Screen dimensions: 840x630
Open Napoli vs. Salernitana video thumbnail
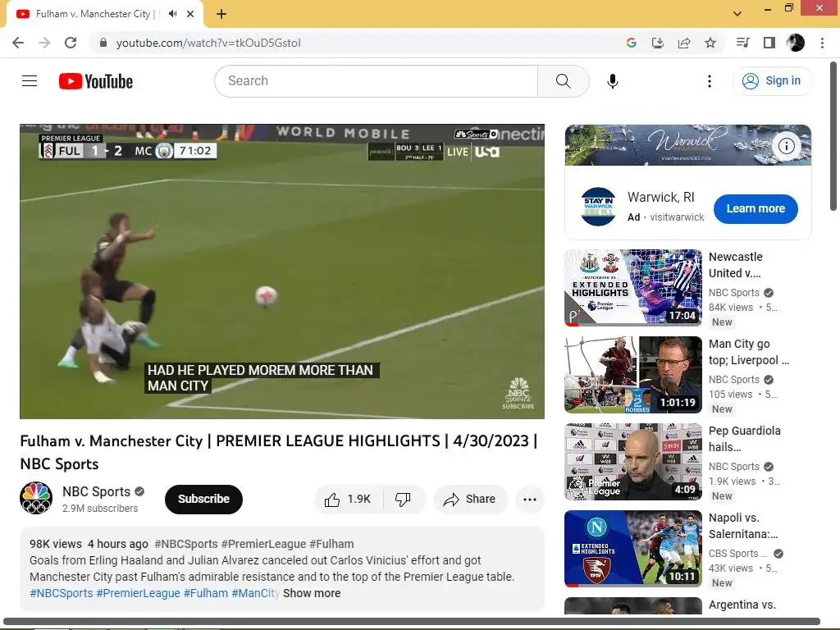coord(633,549)
